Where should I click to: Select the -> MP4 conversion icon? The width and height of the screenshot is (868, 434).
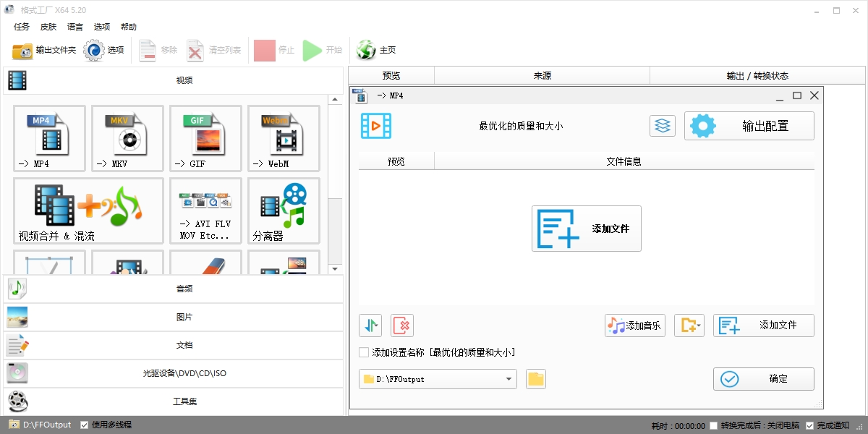(x=49, y=139)
